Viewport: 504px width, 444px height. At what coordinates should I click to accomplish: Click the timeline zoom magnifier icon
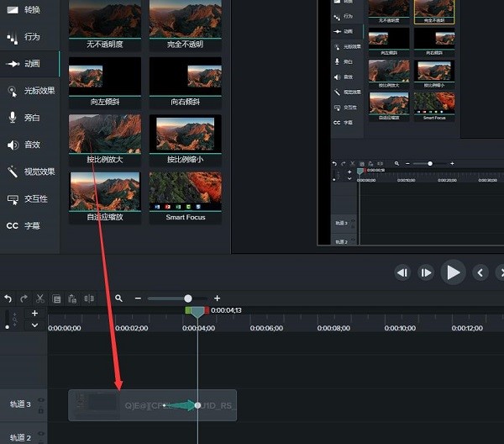[119, 299]
